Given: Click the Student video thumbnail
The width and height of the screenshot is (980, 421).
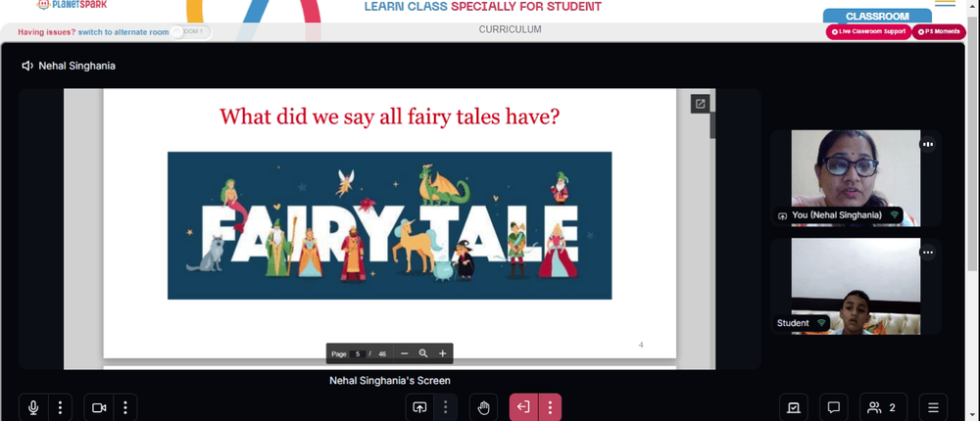Looking at the screenshot, I should click(856, 286).
